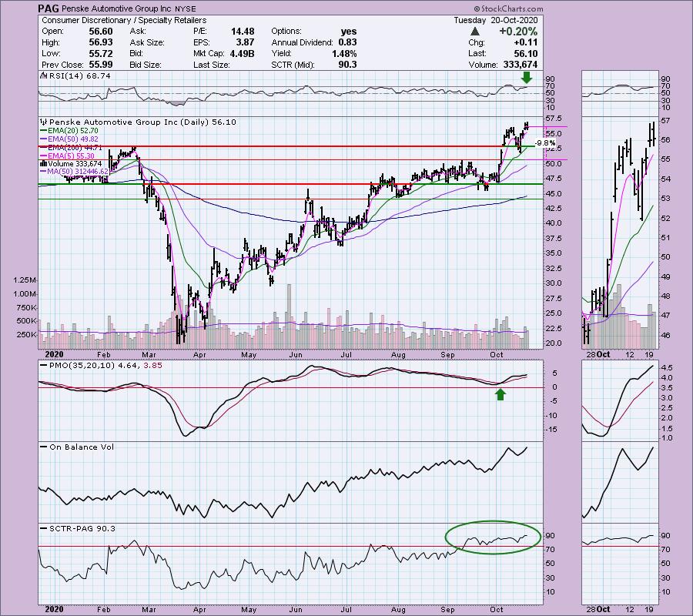
Task: Click the green EMA(20) legend line swatch
Action: pyautogui.click(x=44, y=131)
